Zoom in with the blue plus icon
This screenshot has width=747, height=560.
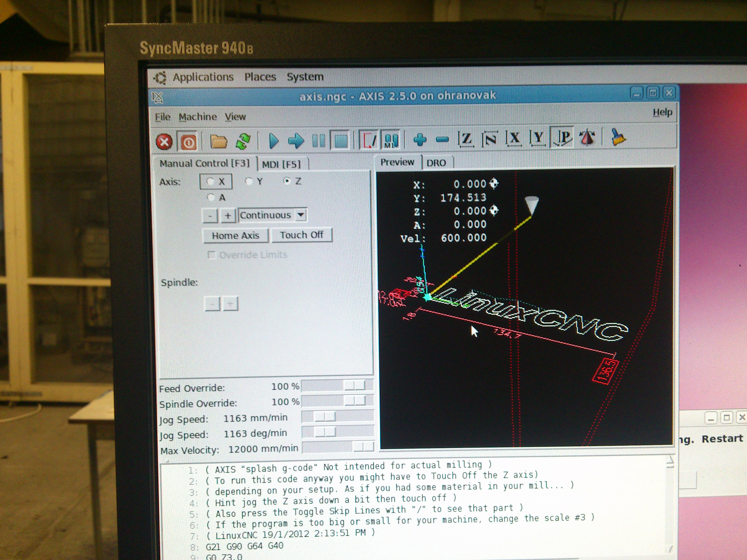coord(420,139)
